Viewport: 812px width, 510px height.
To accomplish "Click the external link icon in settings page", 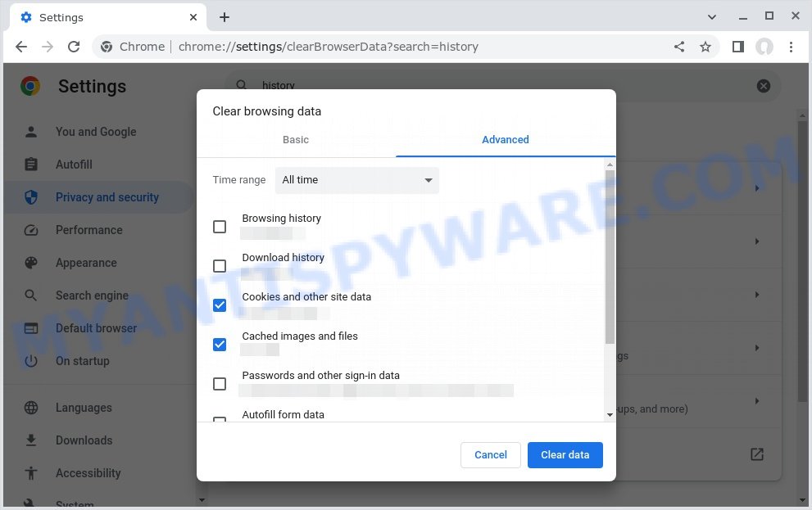I will pyautogui.click(x=757, y=454).
